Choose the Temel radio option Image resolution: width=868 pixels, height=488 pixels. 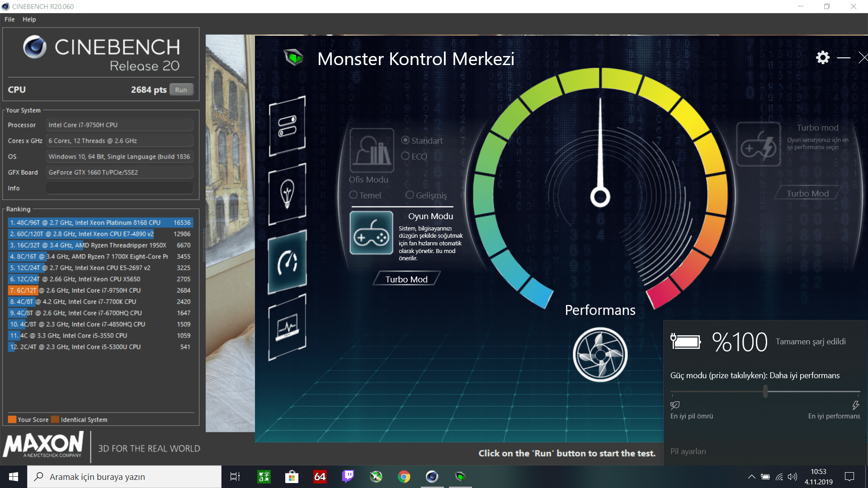tap(354, 195)
